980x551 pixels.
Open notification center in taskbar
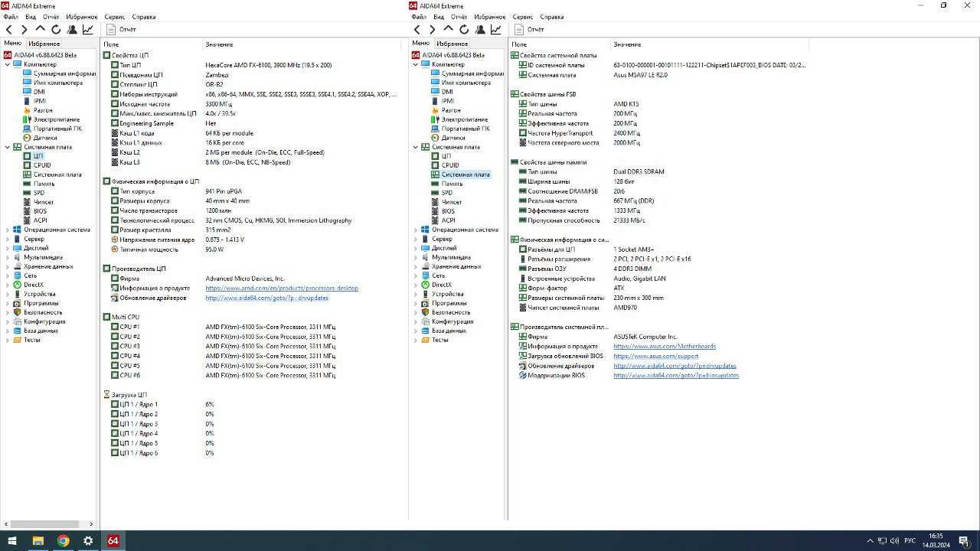[x=964, y=541]
